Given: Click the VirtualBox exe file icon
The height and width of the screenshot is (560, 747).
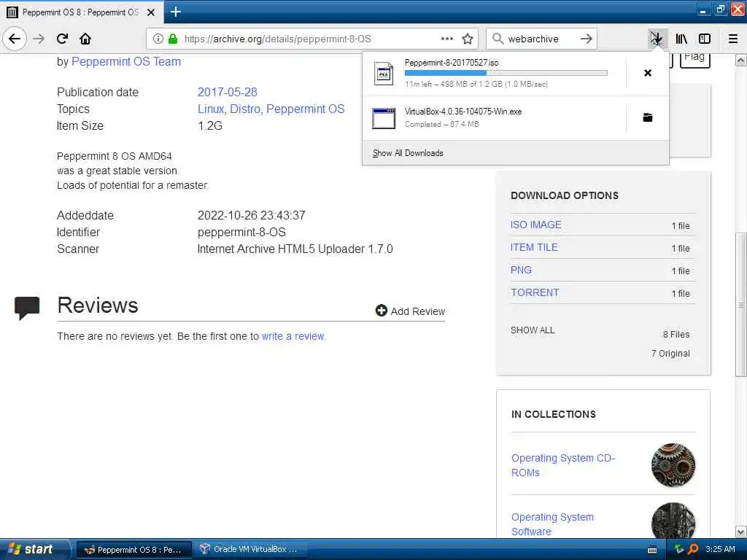Looking at the screenshot, I should 384,118.
